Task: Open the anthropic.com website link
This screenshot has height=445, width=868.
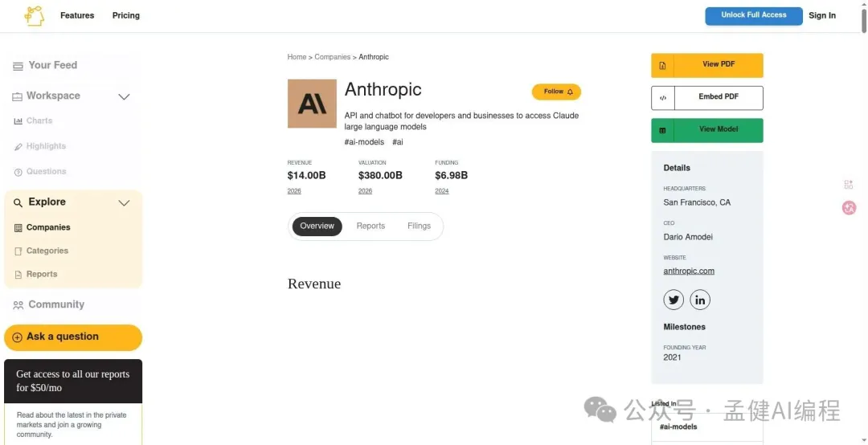Action: (x=689, y=271)
